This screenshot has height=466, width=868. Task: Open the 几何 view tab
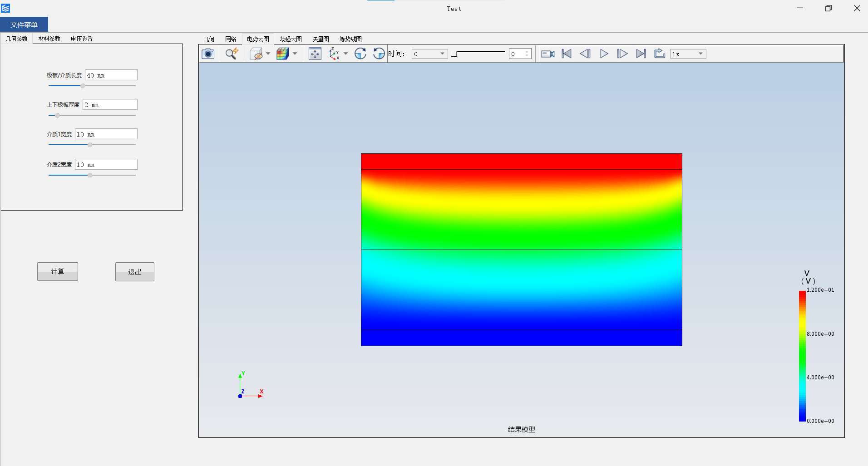[x=209, y=39]
